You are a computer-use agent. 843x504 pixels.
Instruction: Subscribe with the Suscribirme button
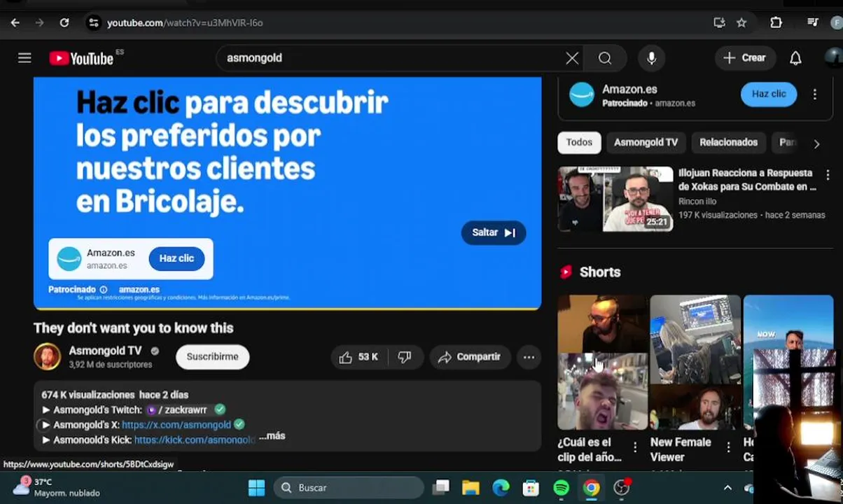coord(212,357)
